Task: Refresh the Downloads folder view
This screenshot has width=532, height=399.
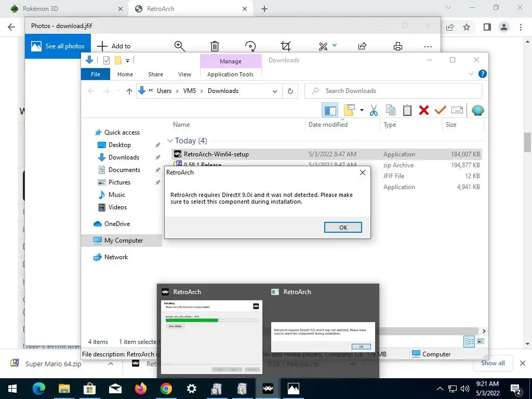Action: point(290,91)
